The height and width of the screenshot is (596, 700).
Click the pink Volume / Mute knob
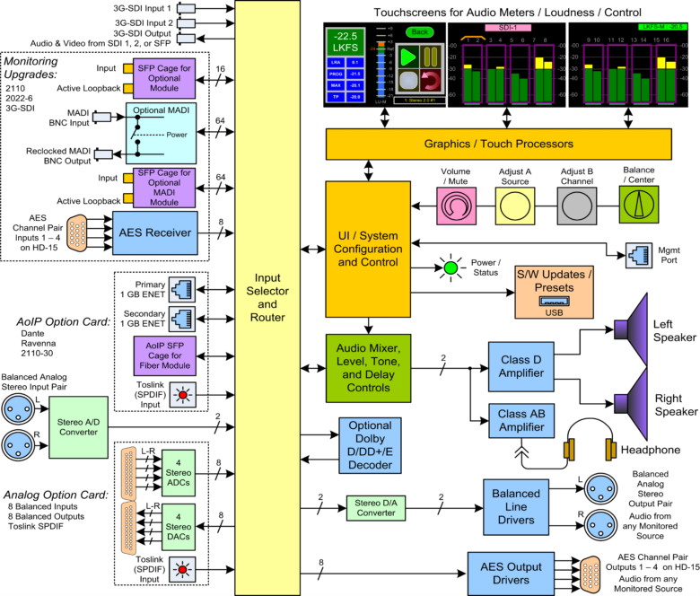(x=456, y=206)
